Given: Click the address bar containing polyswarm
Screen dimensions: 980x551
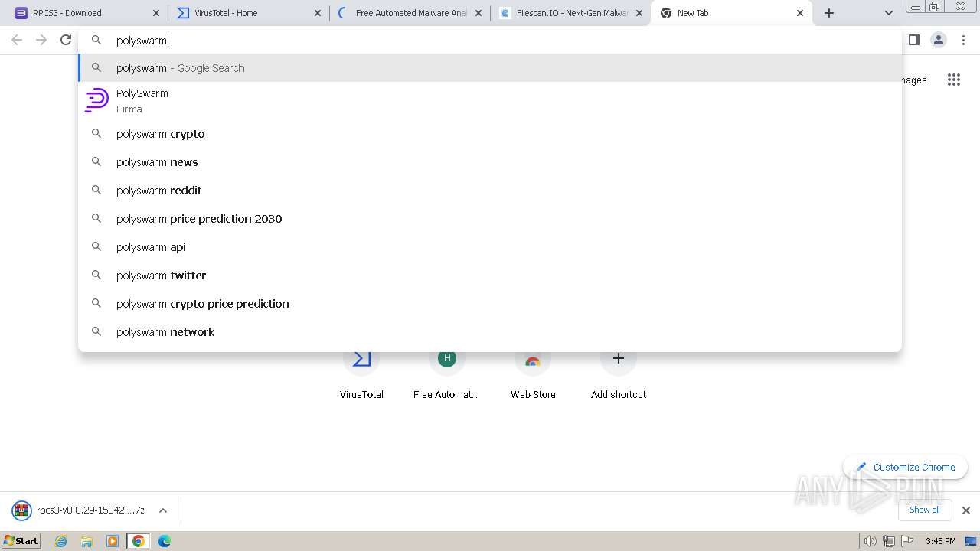Looking at the screenshot, I should pyautogui.click(x=490, y=41).
